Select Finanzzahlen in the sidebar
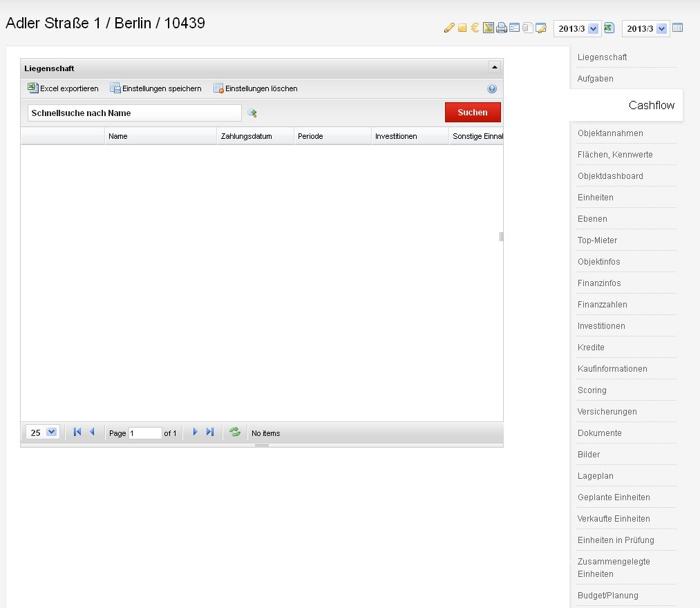The image size is (700, 608). [603, 305]
